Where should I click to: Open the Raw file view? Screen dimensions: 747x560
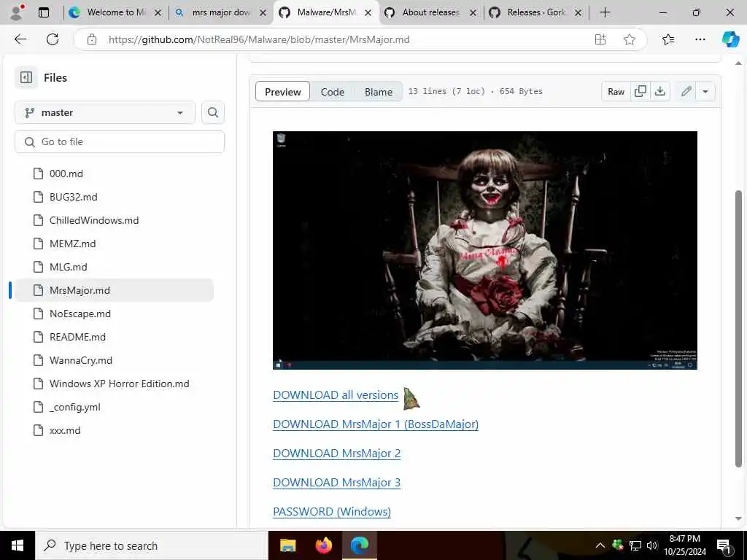(616, 91)
